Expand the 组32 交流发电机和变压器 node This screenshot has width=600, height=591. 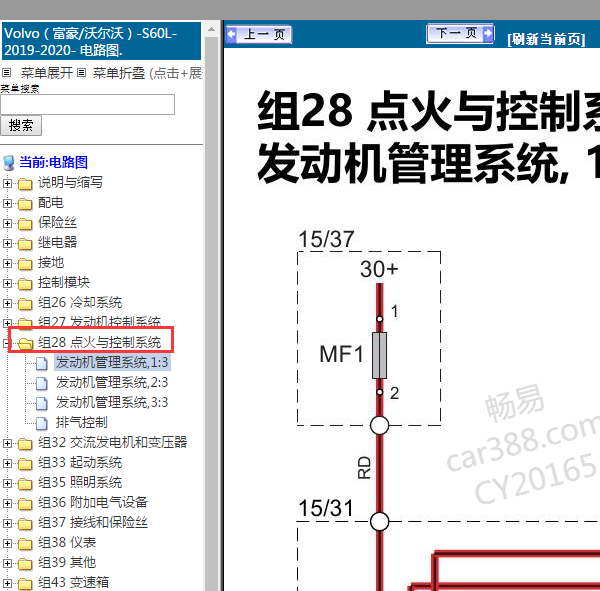pos(7,443)
